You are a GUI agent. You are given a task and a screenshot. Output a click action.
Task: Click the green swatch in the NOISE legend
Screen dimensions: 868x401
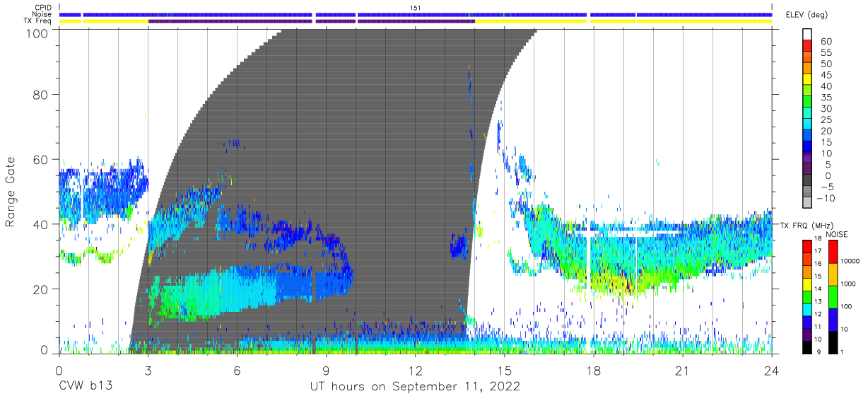(x=833, y=296)
